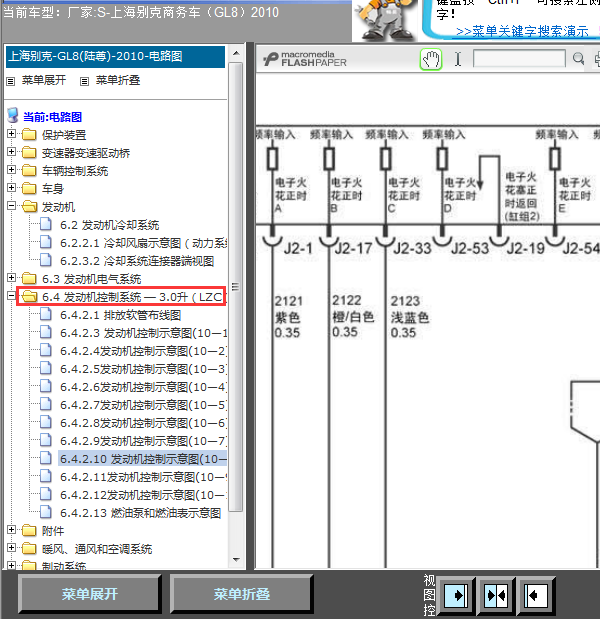Click the right-arrow view control button
The image size is (600, 619).
[457, 595]
